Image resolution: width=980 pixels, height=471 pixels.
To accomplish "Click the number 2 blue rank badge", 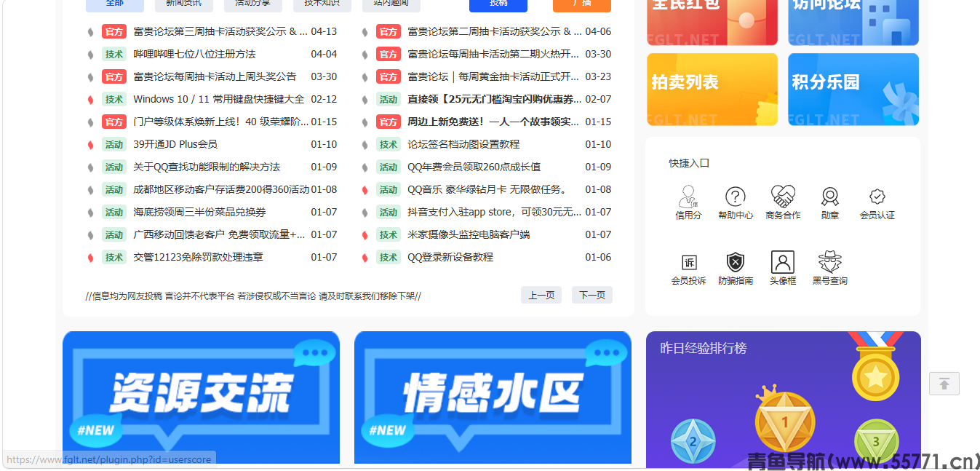I will 693,441.
